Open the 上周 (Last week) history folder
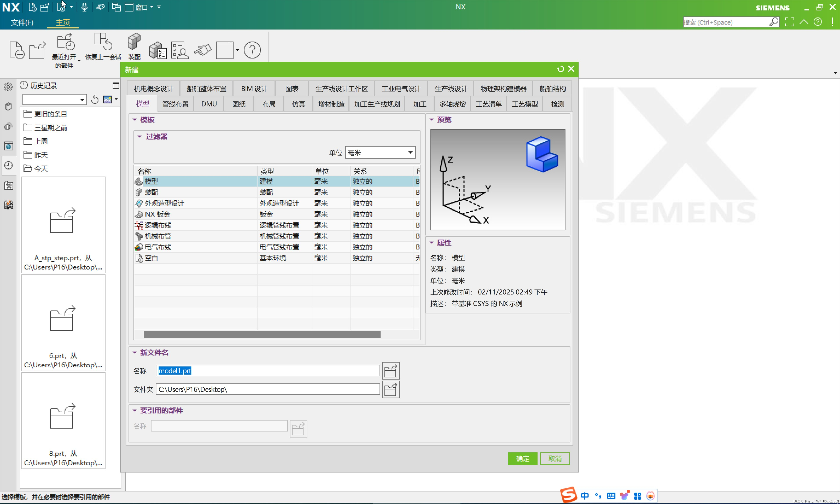This screenshot has height=504, width=840. point(36,141)
